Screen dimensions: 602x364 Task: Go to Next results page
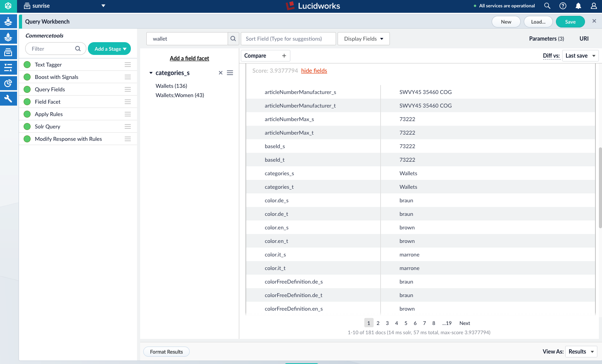click(465, 323)
